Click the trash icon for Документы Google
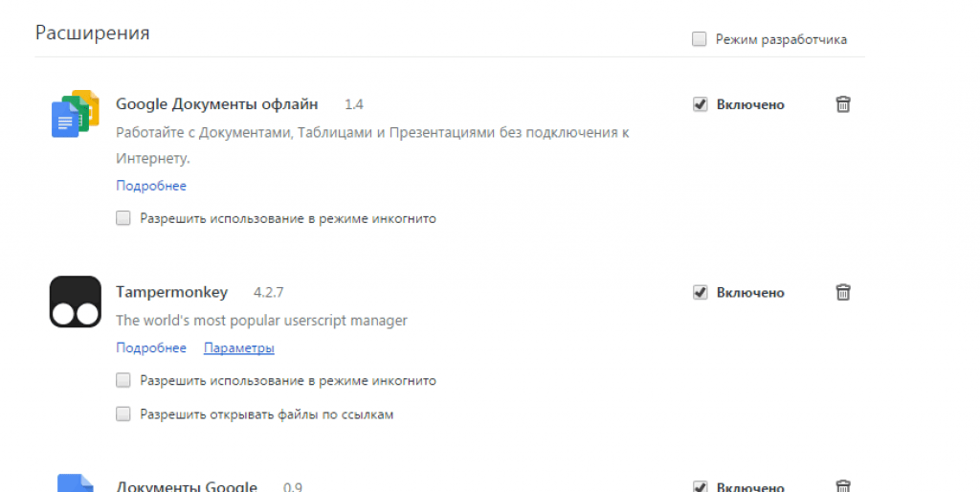This screenshot has width=980, height=492. pos(842,485)
